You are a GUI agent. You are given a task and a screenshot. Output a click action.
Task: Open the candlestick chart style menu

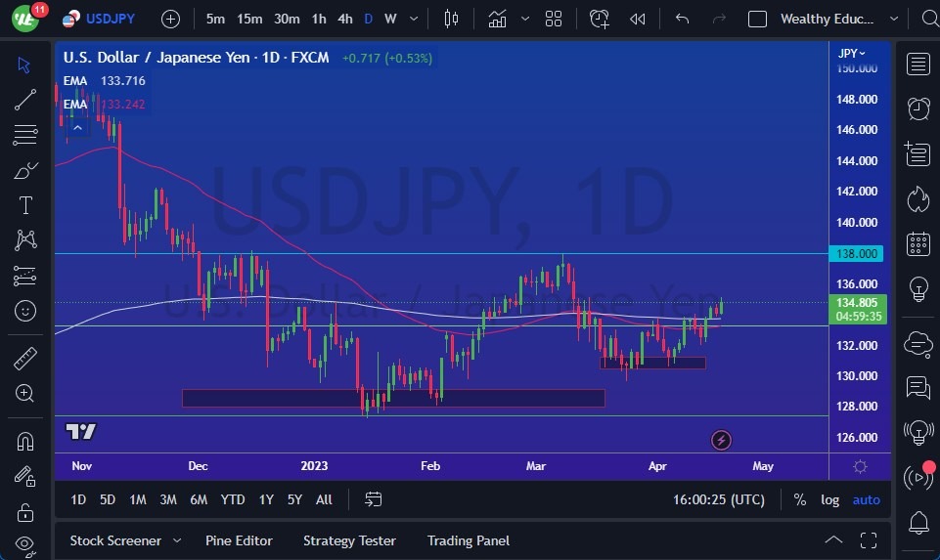[x=452, y=20]
